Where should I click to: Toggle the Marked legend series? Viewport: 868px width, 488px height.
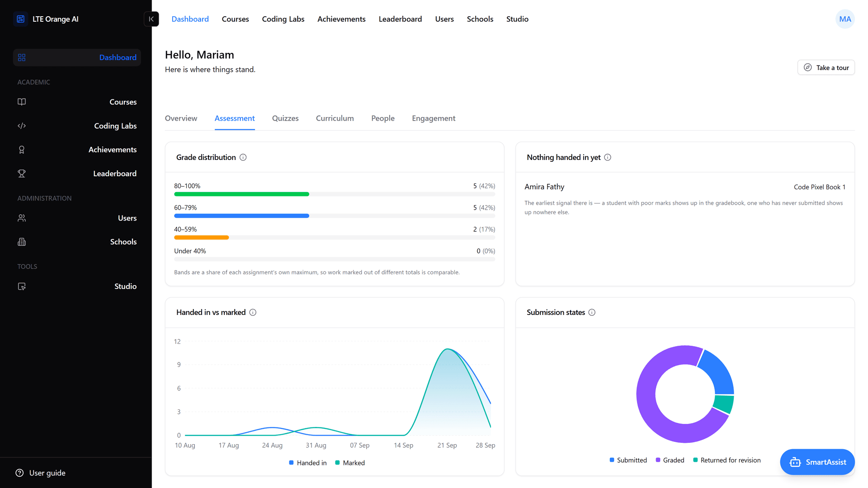click(x=350, y=463)
